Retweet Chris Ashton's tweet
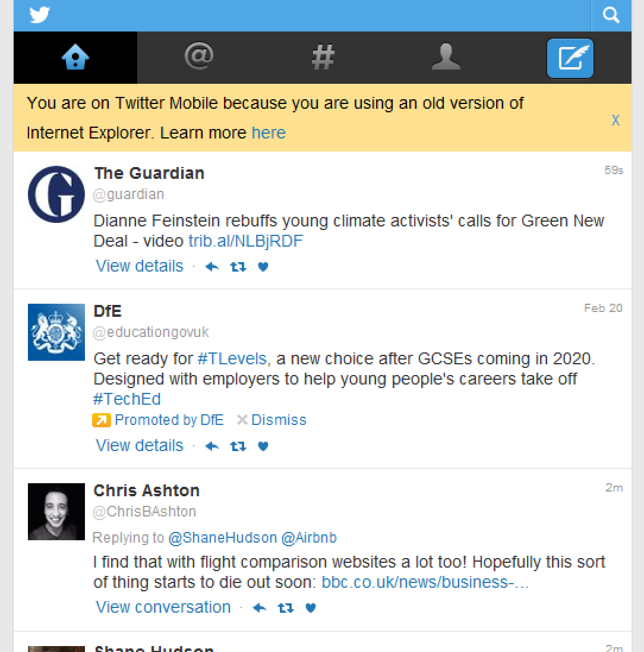The image size is (644, 652). click(286, 608)
